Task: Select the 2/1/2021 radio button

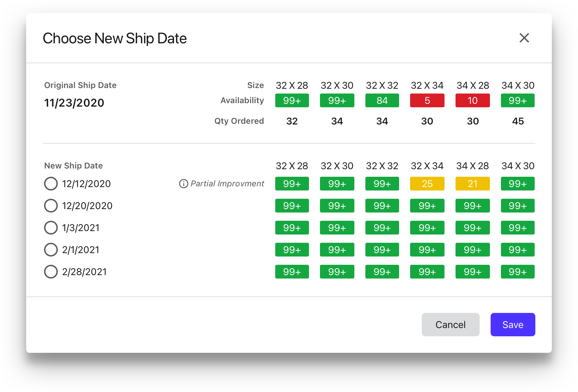Action: 51,250
